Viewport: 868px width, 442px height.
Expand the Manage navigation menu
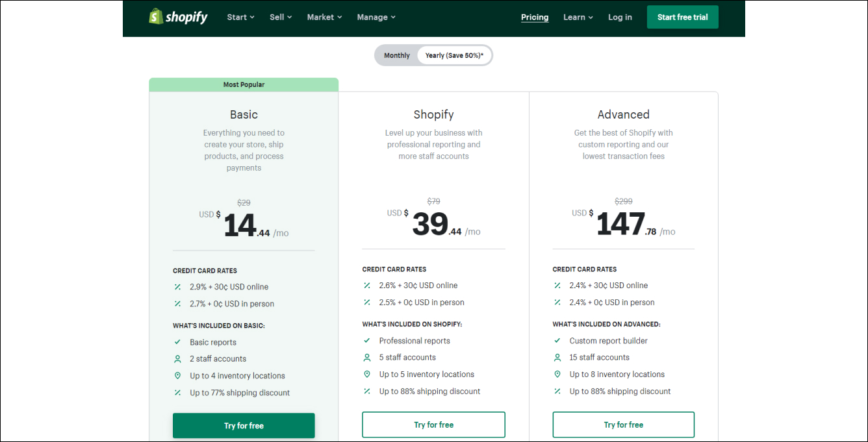click(x=376, y=18)
